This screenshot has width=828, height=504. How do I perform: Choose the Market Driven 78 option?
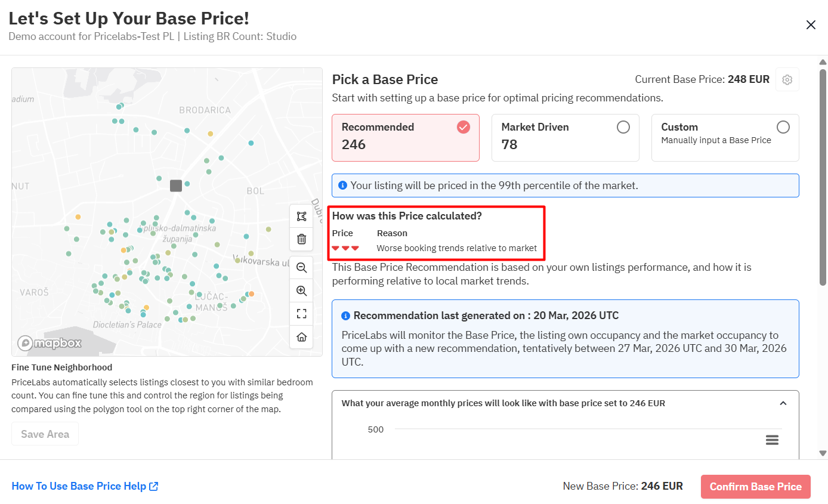coord(565,138)
